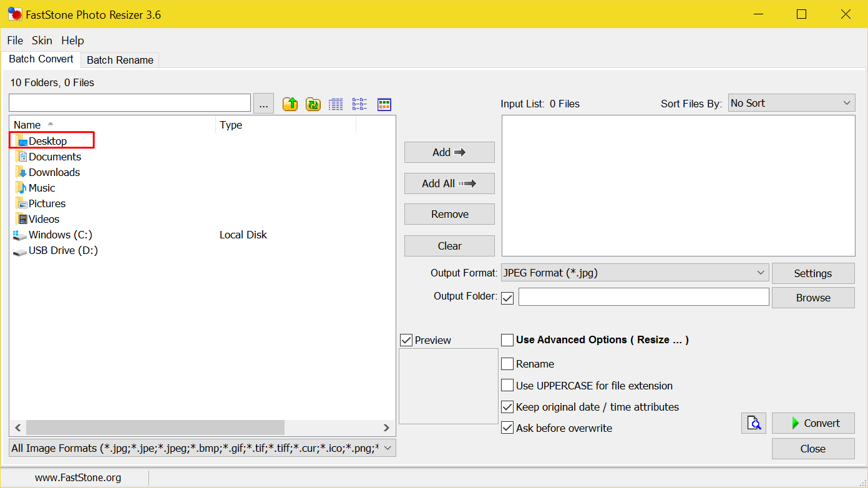Click the Close button below Convert
The image size is (868, 488).
(x=813, y=449)
